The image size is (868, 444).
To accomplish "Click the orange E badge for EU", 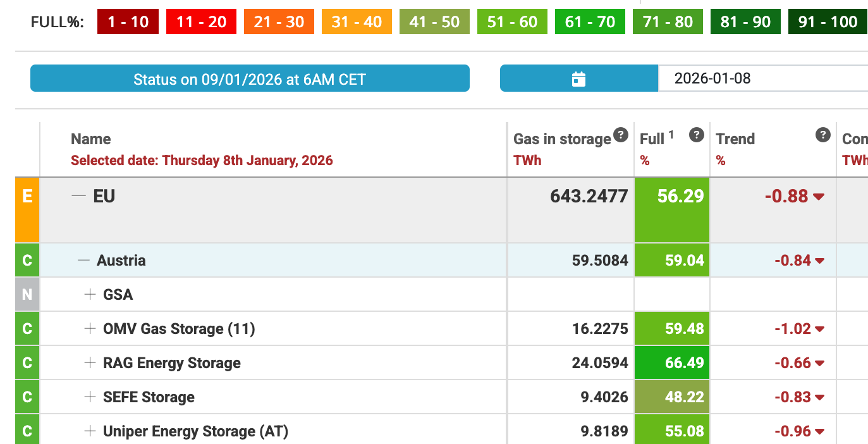I will point(27,211).
